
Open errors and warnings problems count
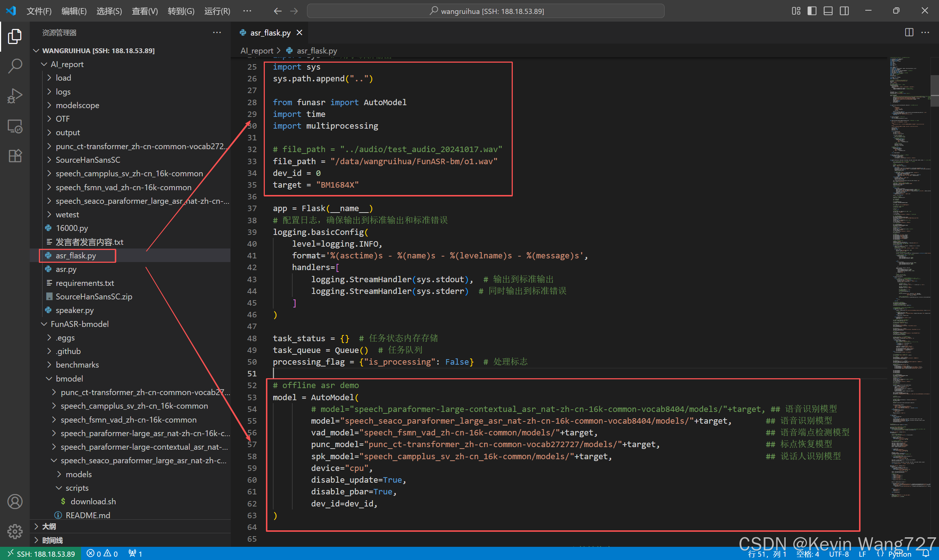[x=102, y=553]
